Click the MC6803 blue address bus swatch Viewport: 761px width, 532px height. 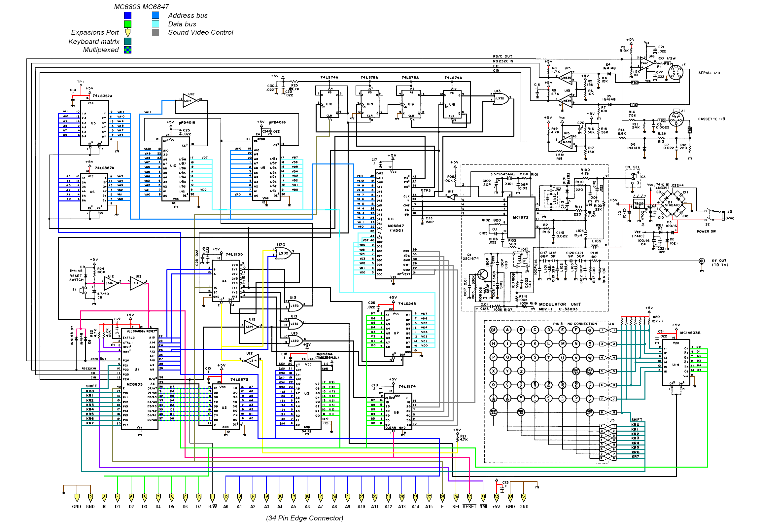pos(128,15)
